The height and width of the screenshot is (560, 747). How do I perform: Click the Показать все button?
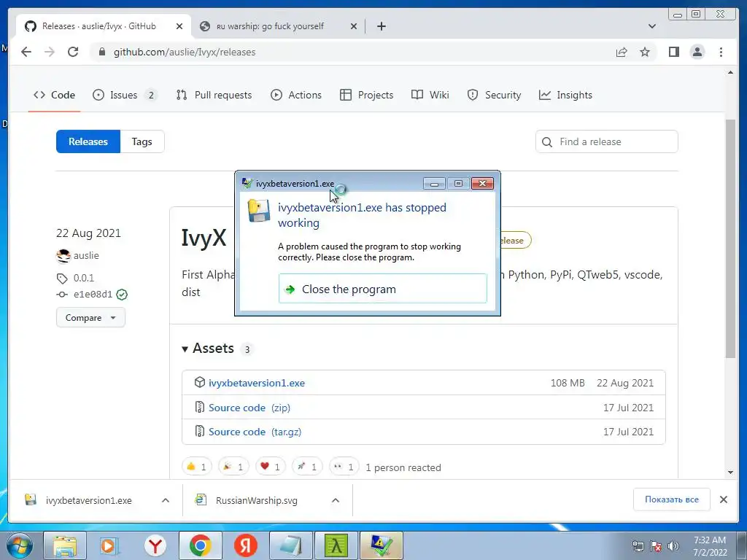tap(672, 499)
